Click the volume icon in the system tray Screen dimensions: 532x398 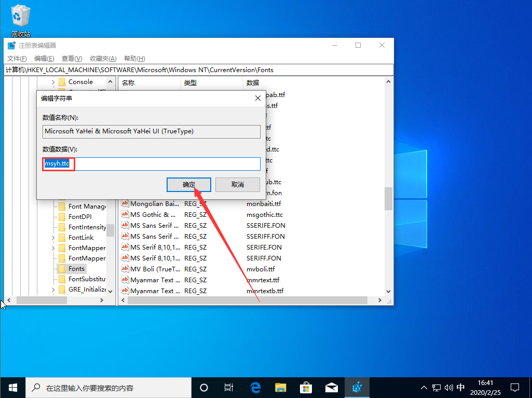[x=449, y=387]
